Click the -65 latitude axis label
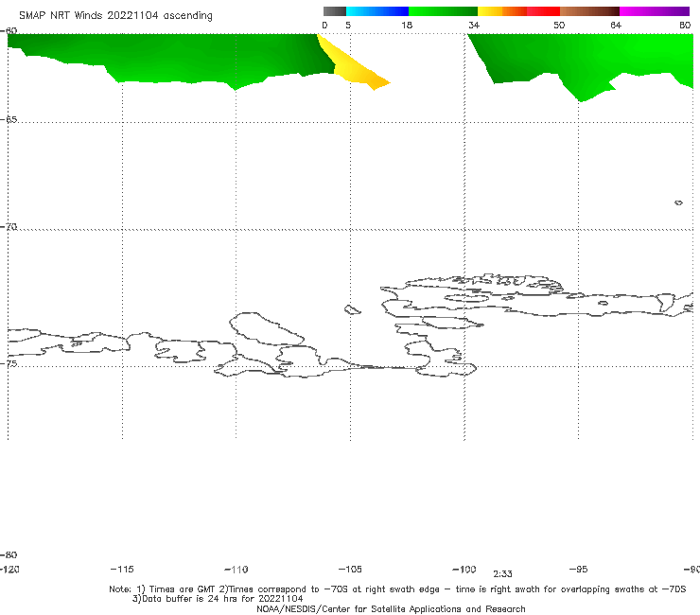This screenshot has height=615, width=700. pyautogui.click(x=9, y=120)
